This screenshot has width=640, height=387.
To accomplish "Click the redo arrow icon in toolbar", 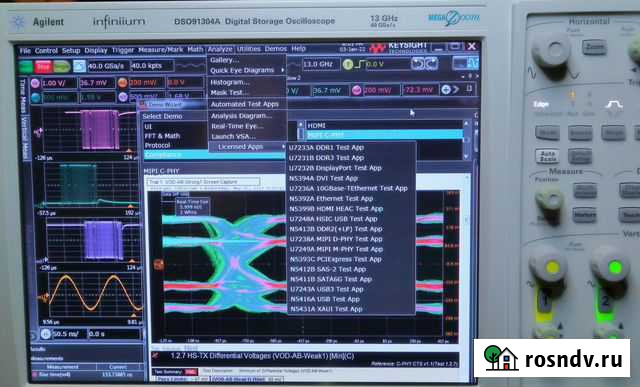I will click(x=431, y=64).
